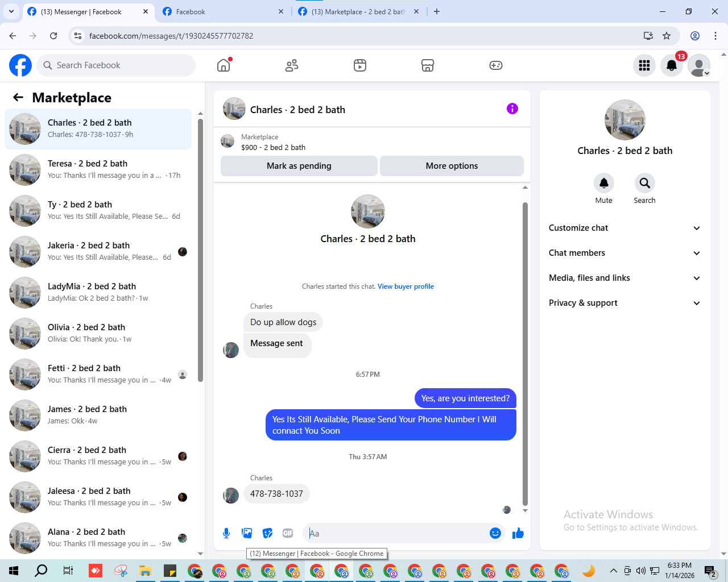Open the Friends icon in top navigation

point(292,65)
